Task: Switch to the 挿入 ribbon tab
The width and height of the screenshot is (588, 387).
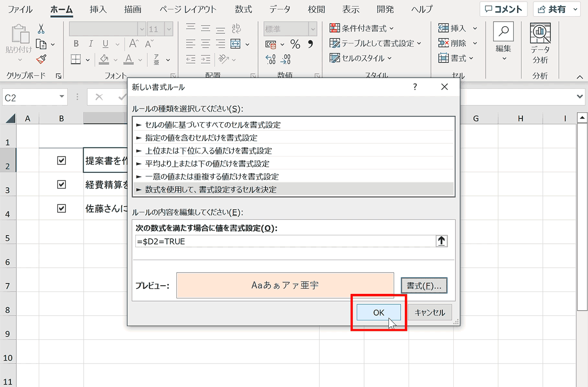Action: pos(99,9)
